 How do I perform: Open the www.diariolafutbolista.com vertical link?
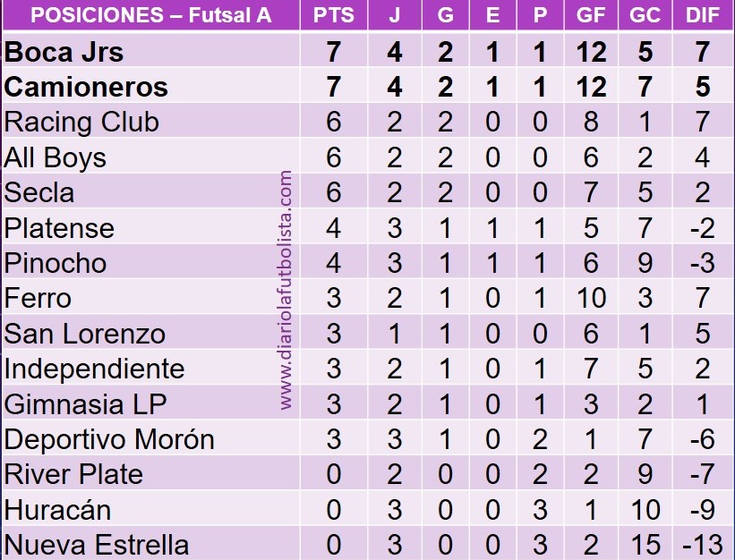click(286, 291)
